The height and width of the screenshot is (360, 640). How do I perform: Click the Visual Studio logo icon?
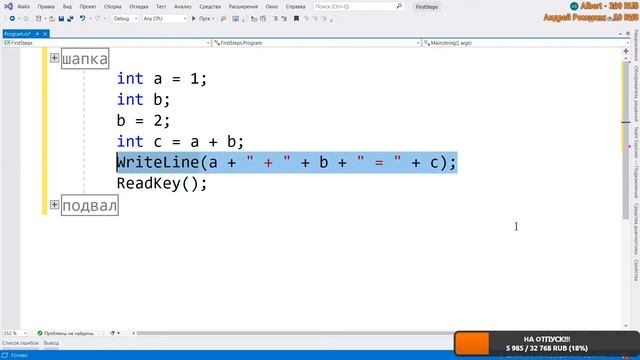click(x=8, y=6)
